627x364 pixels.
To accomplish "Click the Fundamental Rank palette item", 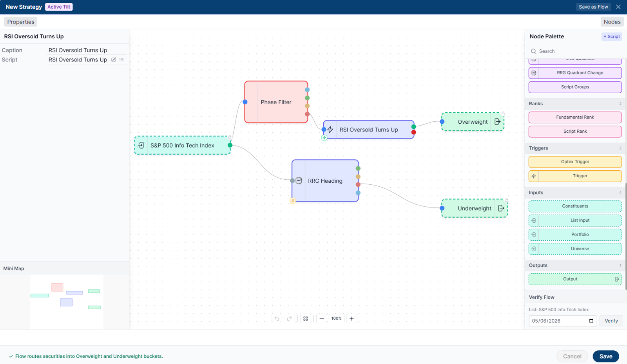I will (x=575, y=117).
